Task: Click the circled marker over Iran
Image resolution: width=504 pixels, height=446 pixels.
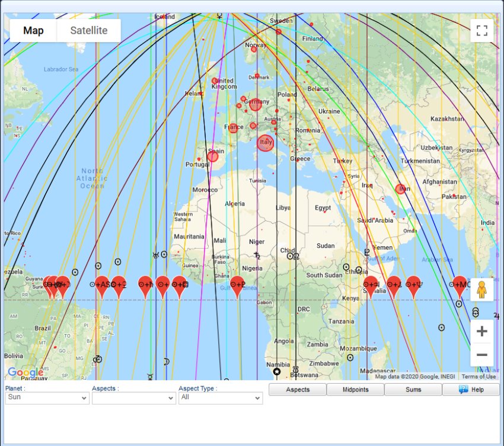Action: pyautogui.click(x=400, y=189)
